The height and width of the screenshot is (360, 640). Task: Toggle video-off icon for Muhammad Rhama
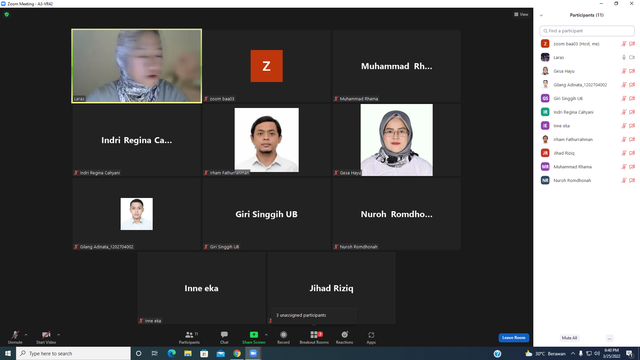pos(632,167)
